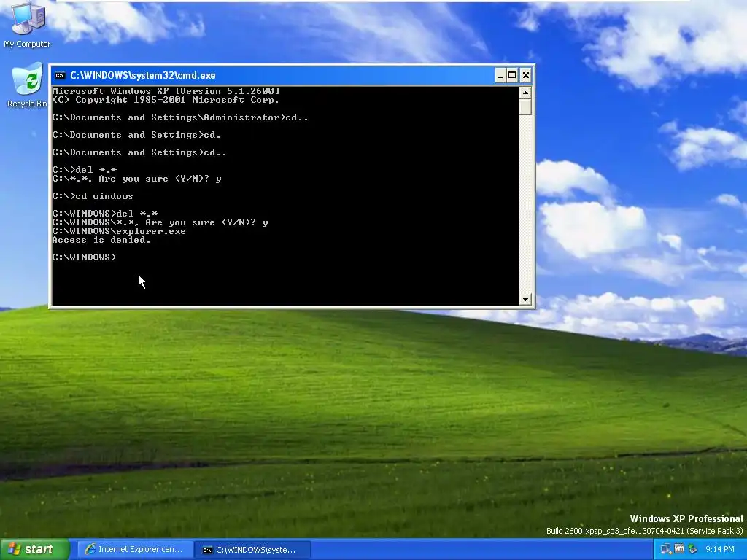The height and width of the screenshot is (560, 747).
Task: Click the safely remove hardware tray icon
Action: (692, 550)
